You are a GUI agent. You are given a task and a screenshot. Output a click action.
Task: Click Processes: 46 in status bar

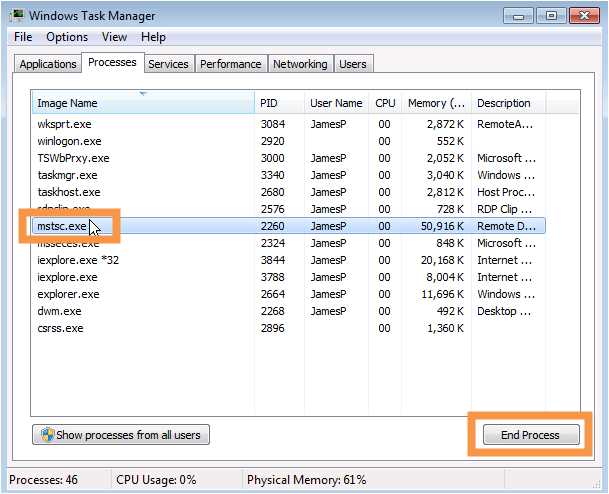click(44, 480)
